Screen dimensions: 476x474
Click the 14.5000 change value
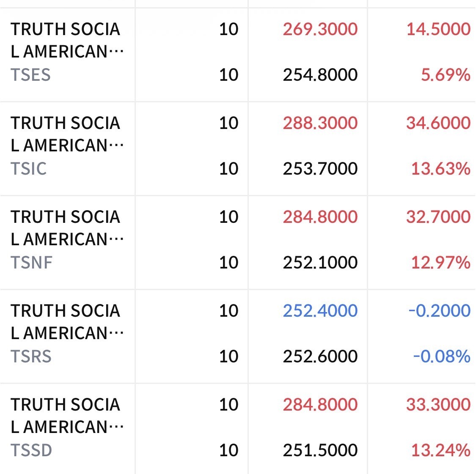pos(438,29)
